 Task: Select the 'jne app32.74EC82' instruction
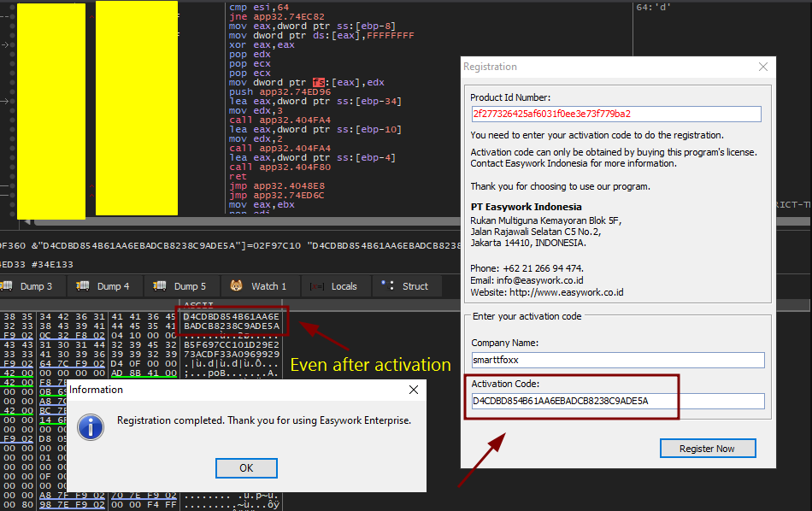[x=277, y=16]
